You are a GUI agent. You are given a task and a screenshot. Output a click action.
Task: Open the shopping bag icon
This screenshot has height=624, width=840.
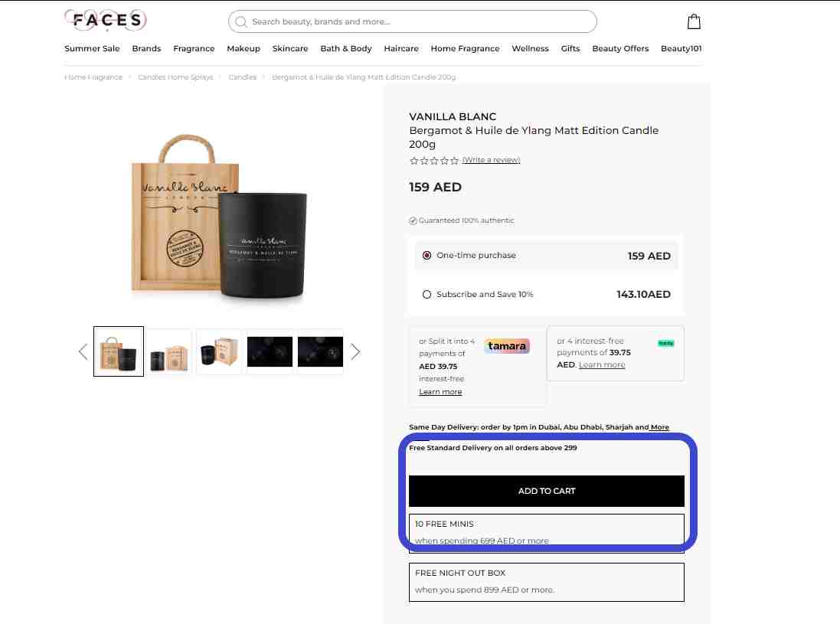693,21
